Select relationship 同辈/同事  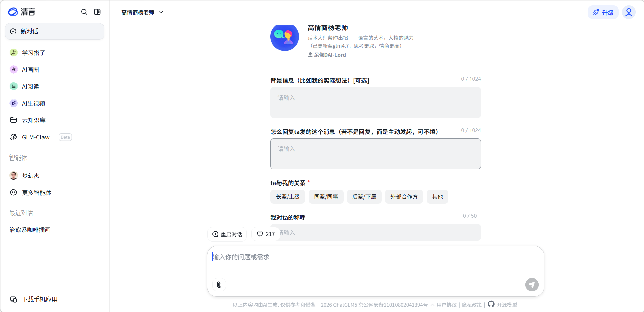326,197
